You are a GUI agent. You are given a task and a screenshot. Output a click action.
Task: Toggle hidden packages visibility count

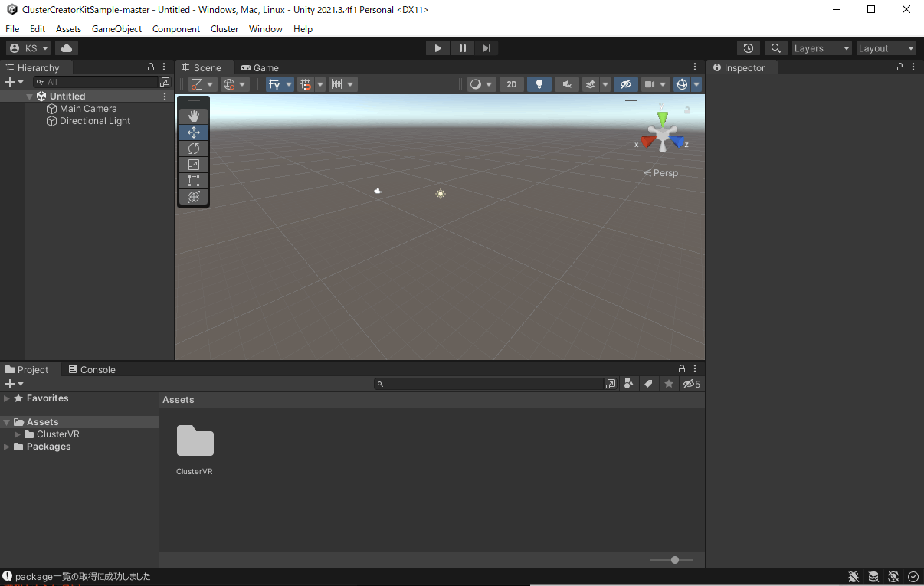[x=691, y=384]
